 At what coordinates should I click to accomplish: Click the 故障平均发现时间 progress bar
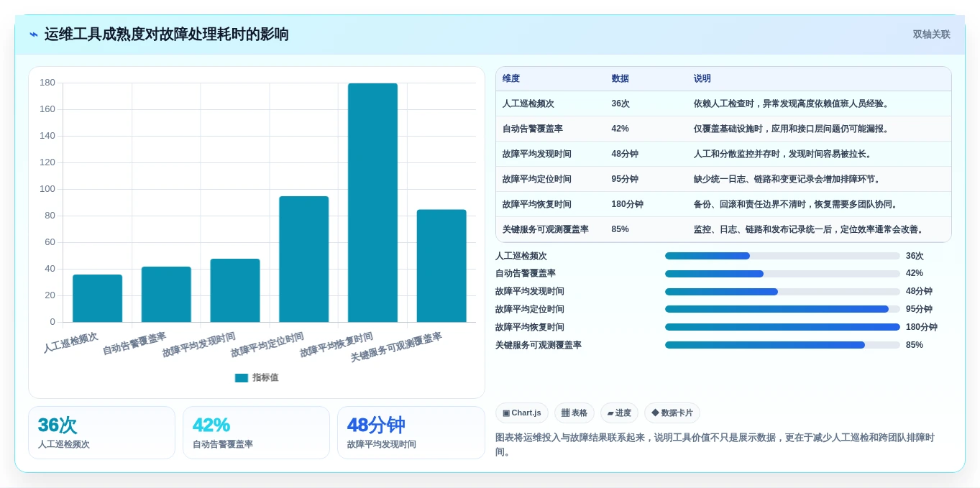point(782,292)
